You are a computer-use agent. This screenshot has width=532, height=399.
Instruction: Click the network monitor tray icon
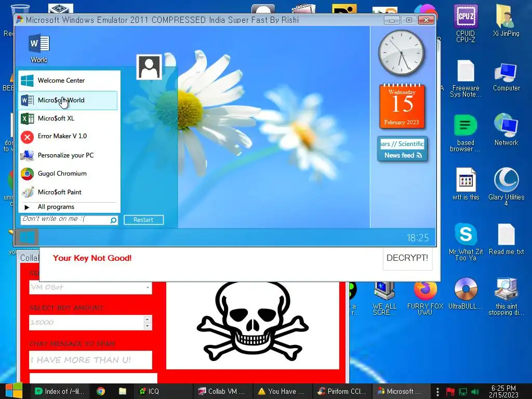pos(463,392)
